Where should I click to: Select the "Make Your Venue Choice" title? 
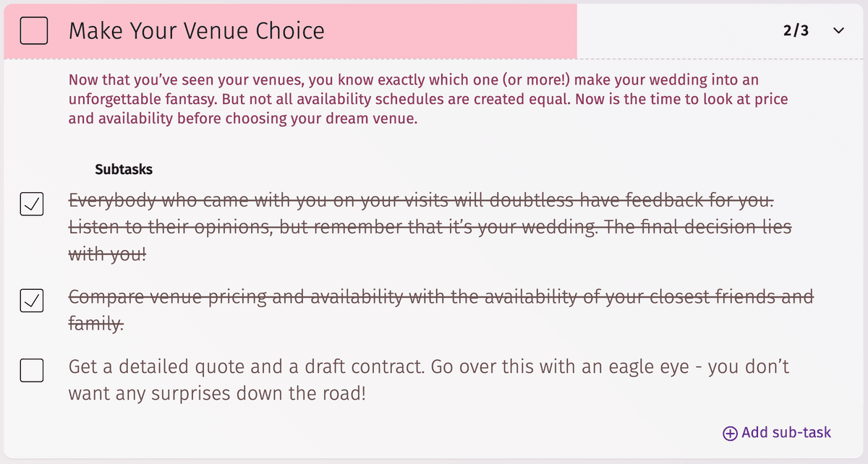(x=197, y=31)
